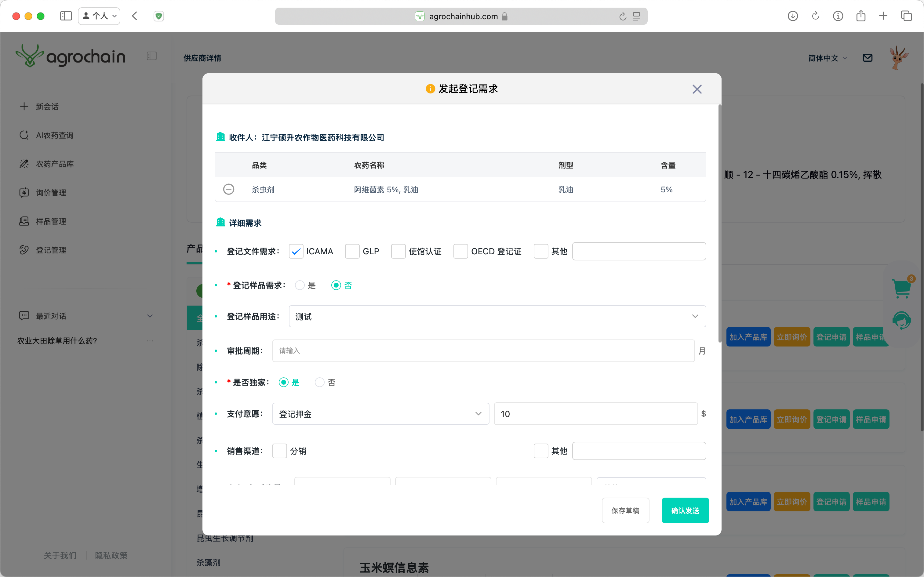Open Safari downloads icon

pyautogui.click(x=793, y=16)
